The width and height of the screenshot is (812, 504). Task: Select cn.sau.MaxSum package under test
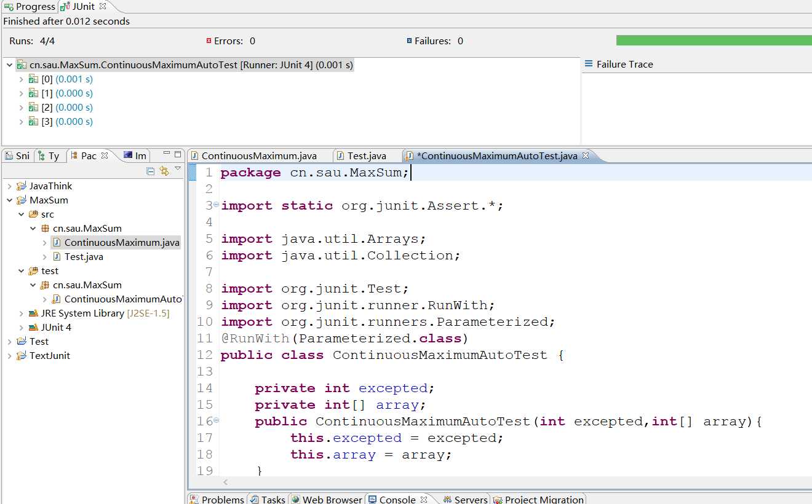(x=87, y=285)
